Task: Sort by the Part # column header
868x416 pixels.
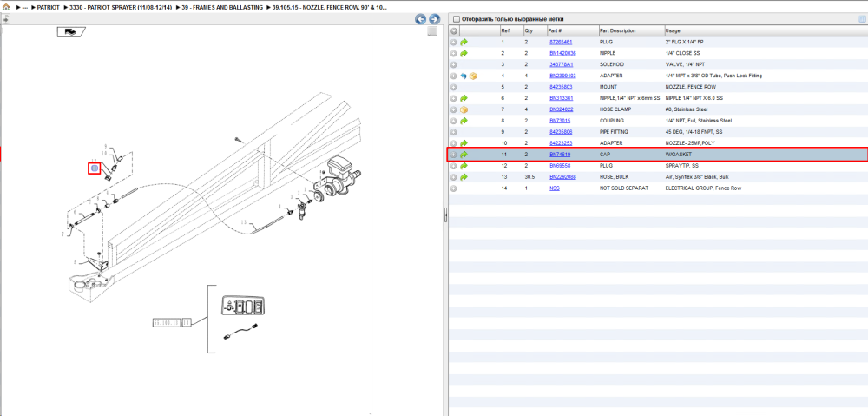Action: 572,31
